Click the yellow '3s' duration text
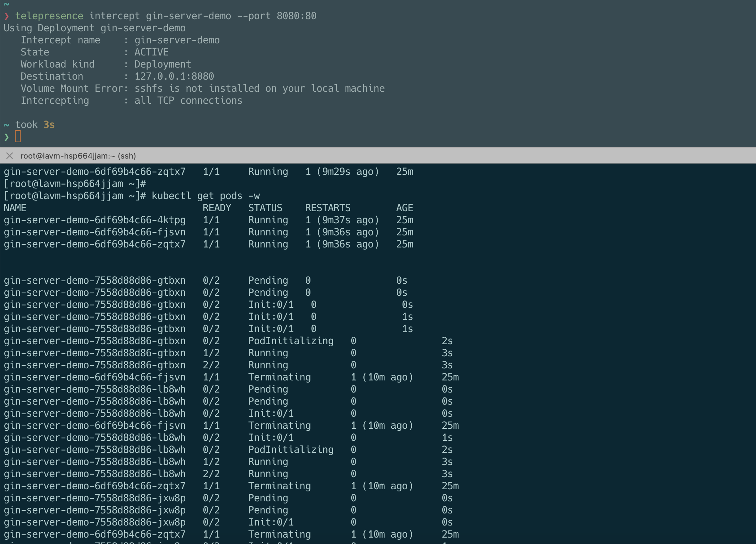The image size is (756, 544). click(x=49, y=125)
